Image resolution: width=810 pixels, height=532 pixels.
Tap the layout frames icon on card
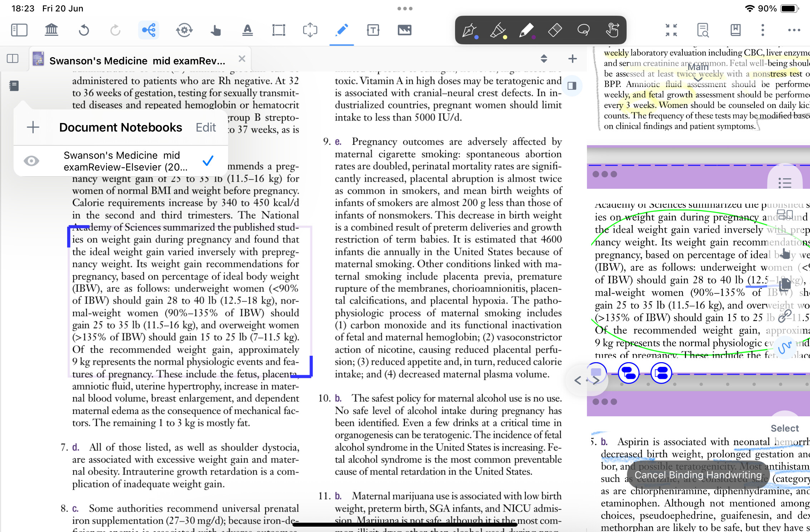(785, 215)
